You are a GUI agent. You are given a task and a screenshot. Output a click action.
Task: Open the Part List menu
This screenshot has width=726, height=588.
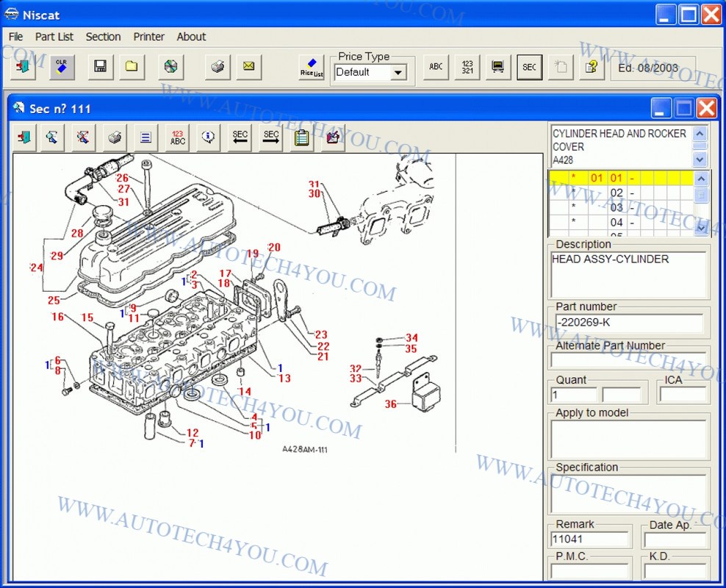point(54,37)
